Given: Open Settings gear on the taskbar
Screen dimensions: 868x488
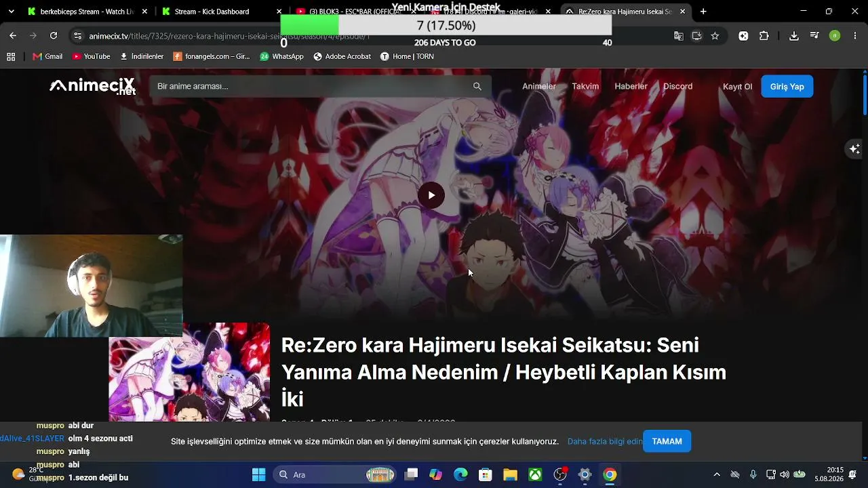Looking at the screenshot, I should pos(585,474).
